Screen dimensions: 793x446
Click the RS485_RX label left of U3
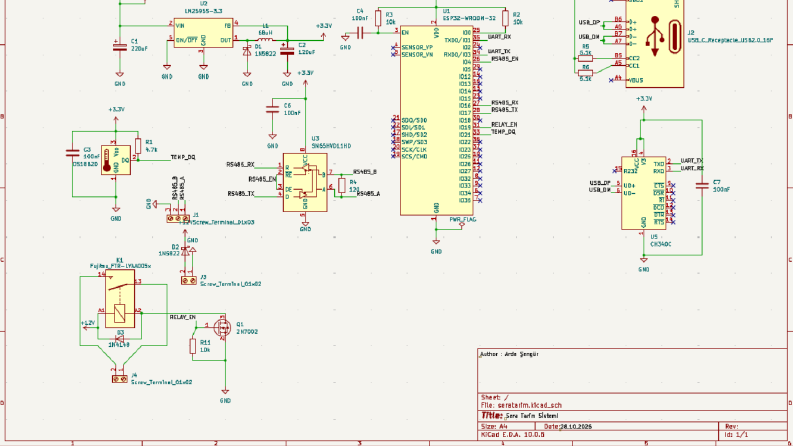[x=240, y=164]
